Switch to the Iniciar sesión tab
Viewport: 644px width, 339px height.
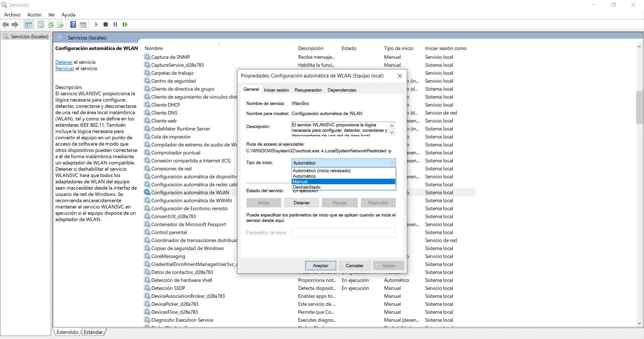click(x=276, y=90)
